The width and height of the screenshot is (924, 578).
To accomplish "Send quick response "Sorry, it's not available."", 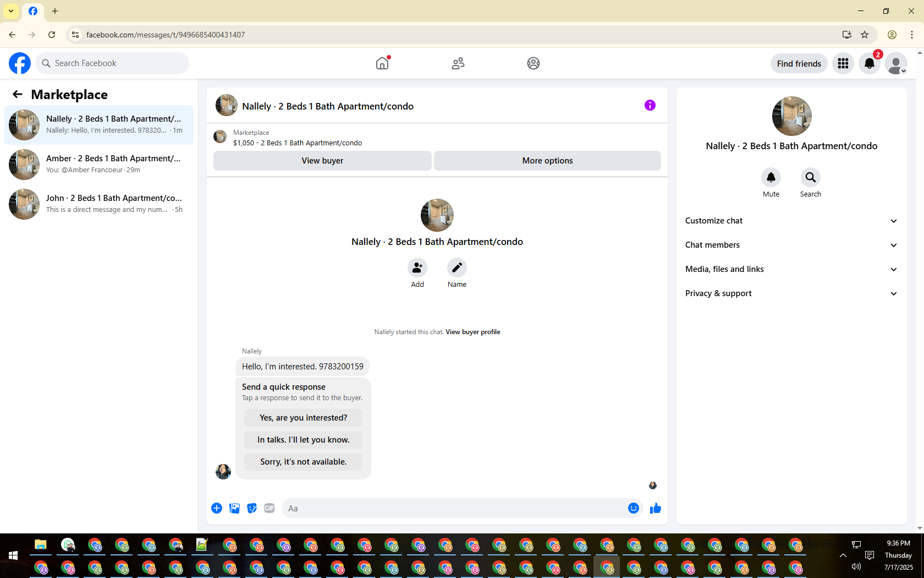I will tap(303, 462).
